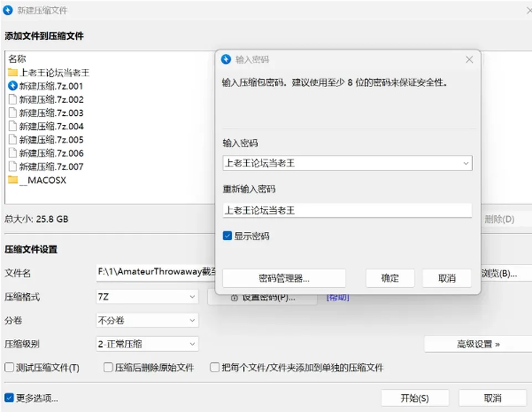Image resolution: width=532 pixels, height=412 pixels.
Task: Open the 密码管理器 button
Action: click(x=284, y=278)
